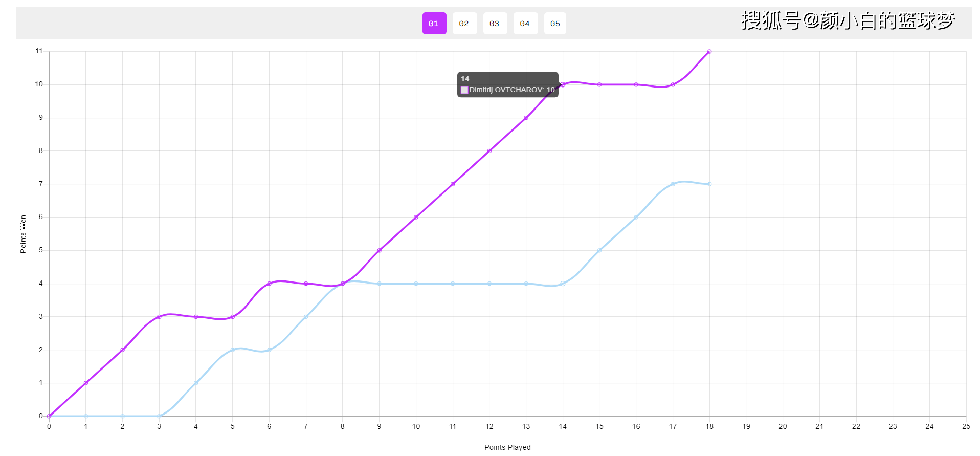The height and width of the screenshot is (456, 980).
Task: Click the blue marker at 5 points played
Action: (233, 350)
